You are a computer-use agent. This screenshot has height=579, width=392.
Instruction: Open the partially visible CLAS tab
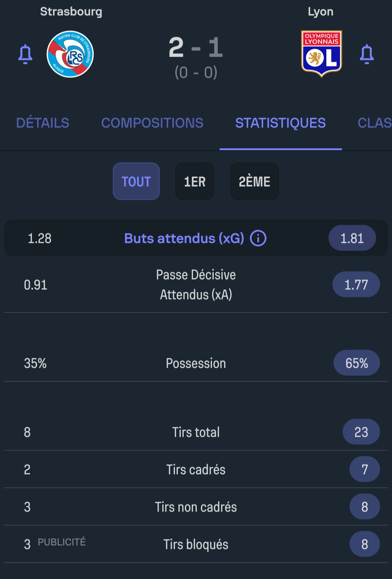click(375, 123)
